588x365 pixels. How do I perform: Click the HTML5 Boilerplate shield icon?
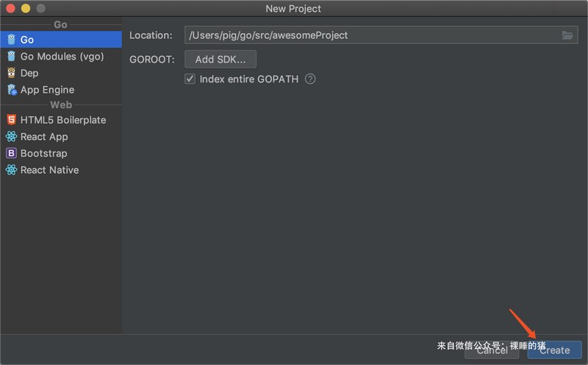(x=11, y=120)
